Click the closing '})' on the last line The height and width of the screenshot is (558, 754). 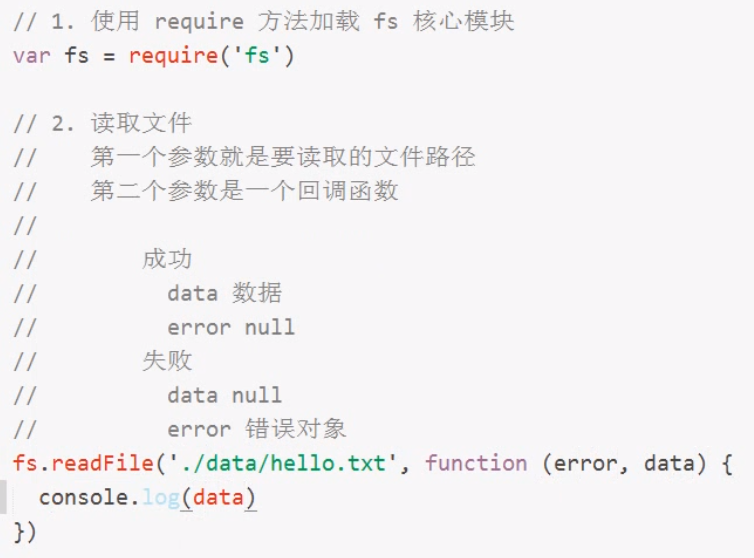(x=25, y=531)
